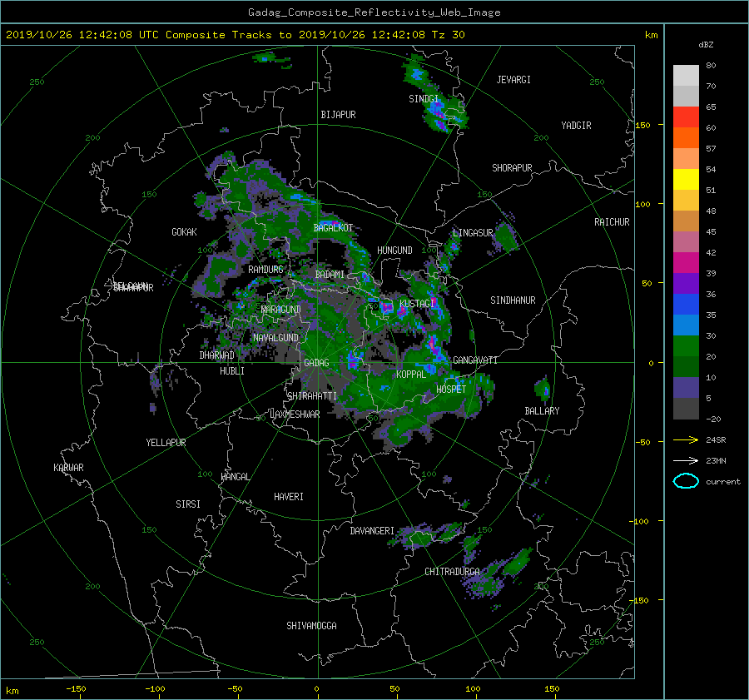Click the JEVARGI city label
Image resolution: width=749 pixels, height=700 pixels.
[513, 80]
